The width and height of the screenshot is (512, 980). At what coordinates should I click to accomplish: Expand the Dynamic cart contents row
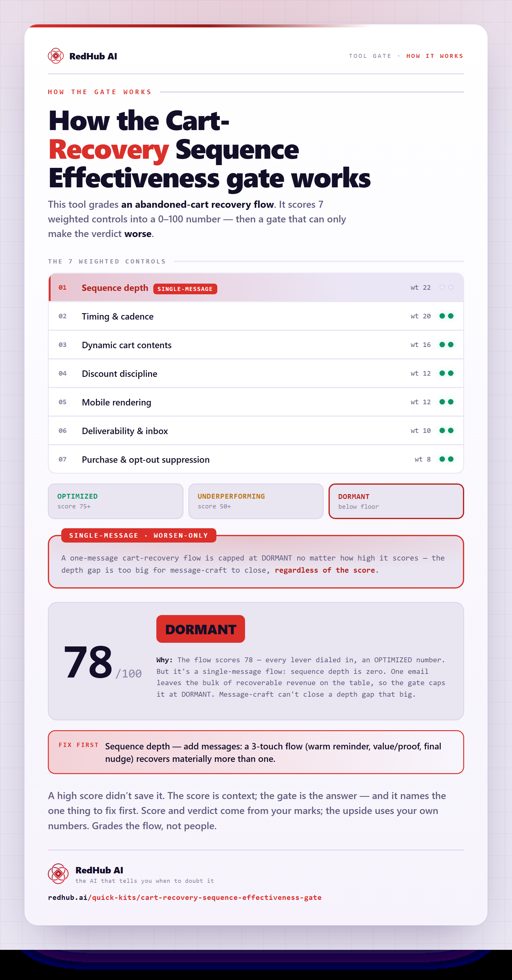click(256, 345)
